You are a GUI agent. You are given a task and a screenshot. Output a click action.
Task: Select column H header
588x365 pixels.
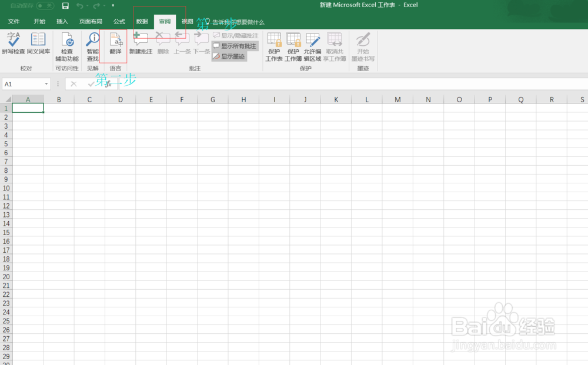click(x=243, y=99)
